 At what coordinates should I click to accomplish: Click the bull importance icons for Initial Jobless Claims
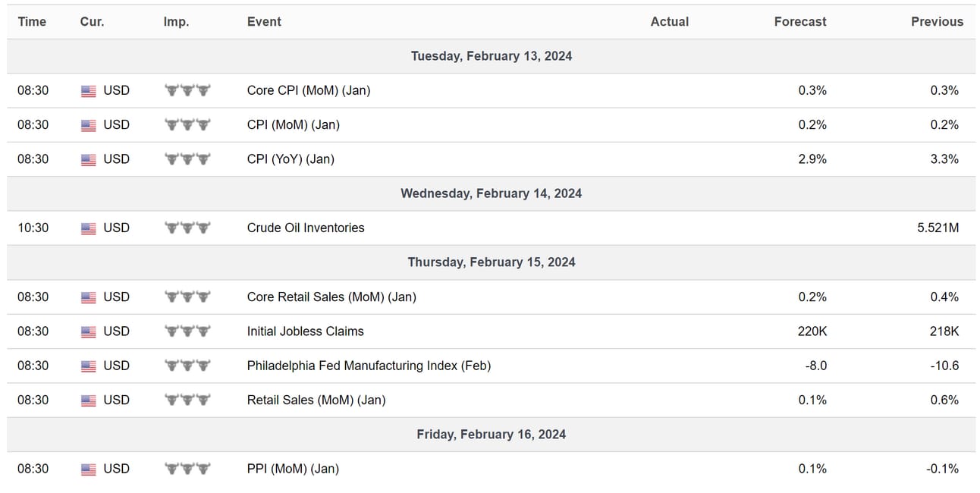(187, 331)
